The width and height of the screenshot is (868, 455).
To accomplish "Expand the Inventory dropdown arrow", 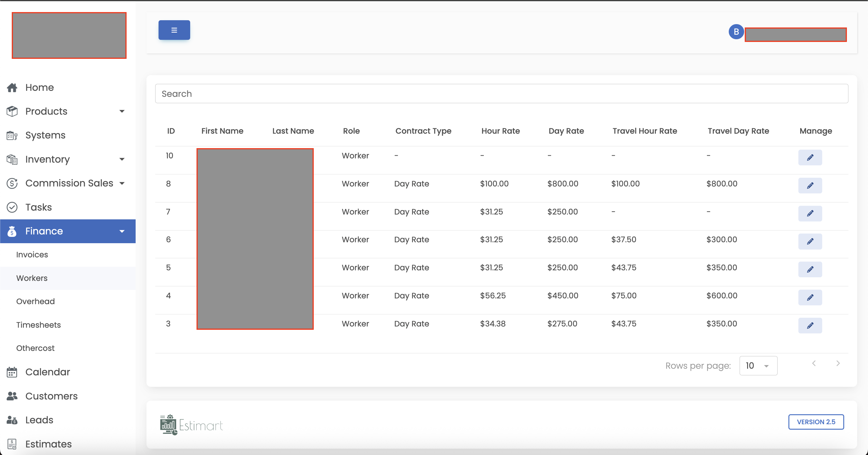I will pos(122,159).
